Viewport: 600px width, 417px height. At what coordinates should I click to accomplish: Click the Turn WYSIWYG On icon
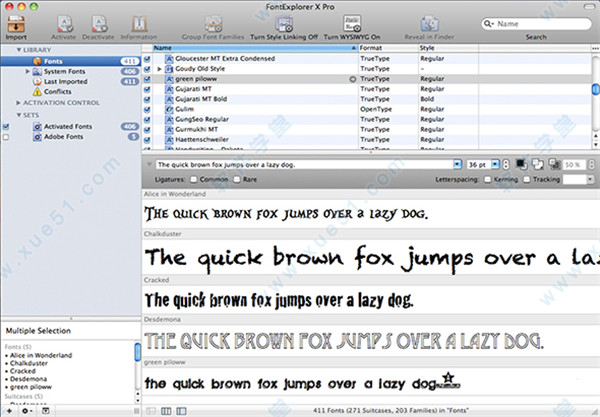[x=351, y=22]
